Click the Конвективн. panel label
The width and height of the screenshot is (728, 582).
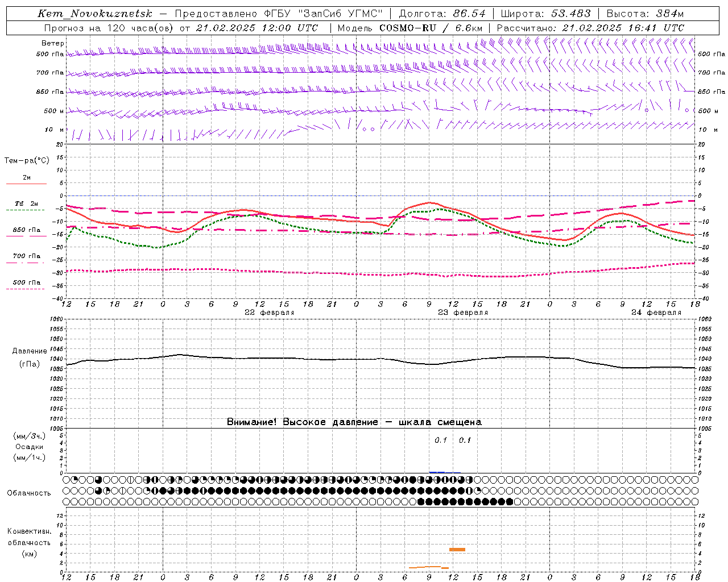30,531
